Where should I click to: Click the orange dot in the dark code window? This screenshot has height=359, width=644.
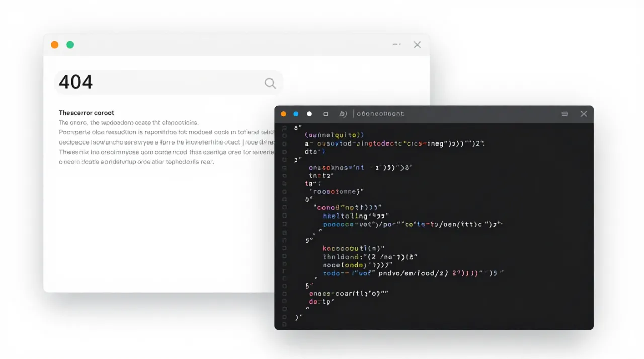coord(284,114)
